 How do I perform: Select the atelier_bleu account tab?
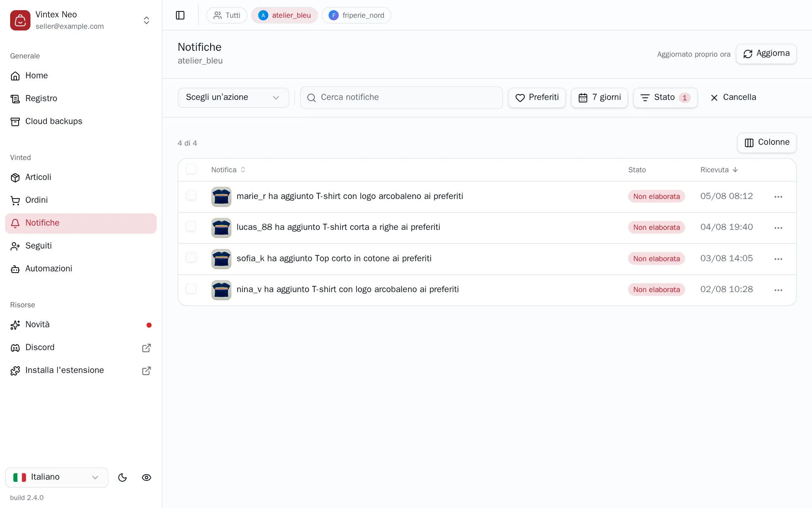point(284,15)
